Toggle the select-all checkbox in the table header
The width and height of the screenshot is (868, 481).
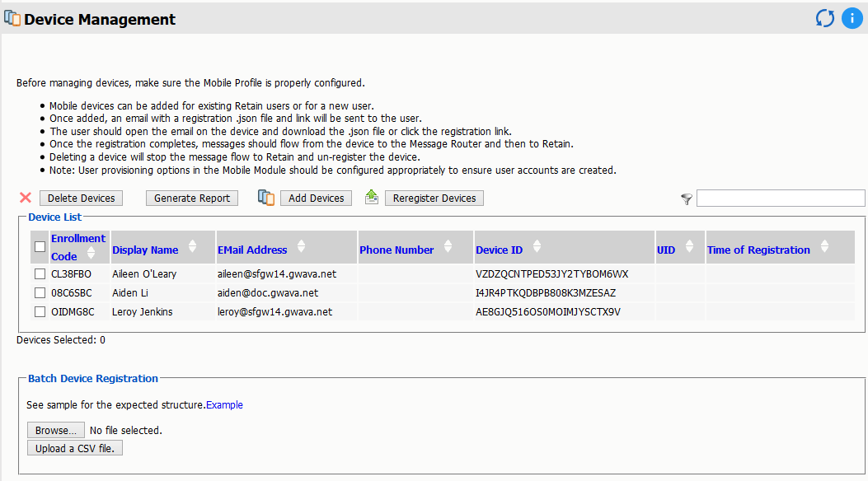[x=39, y=246]
